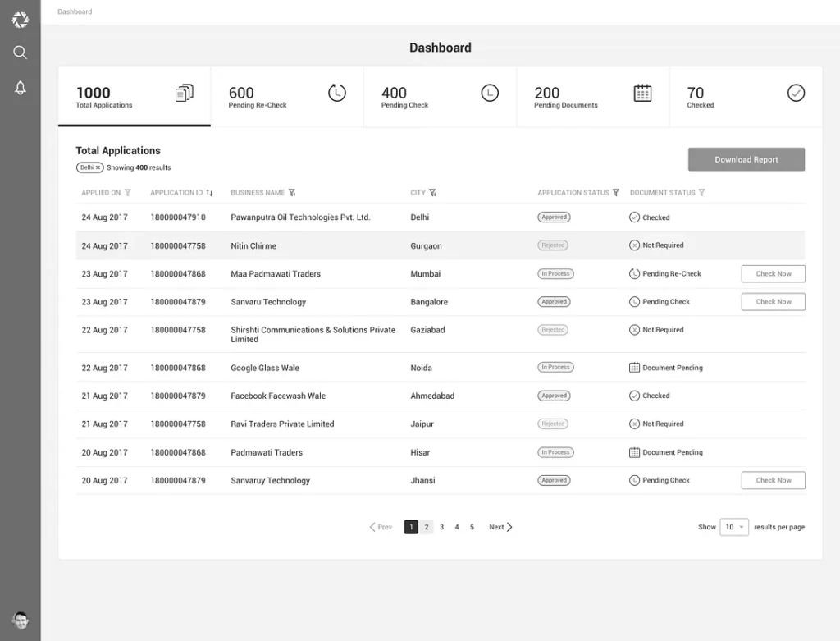Screen dimensions: 840x641
Task: Open the Pending Documents tab
Action: (592, 97)
